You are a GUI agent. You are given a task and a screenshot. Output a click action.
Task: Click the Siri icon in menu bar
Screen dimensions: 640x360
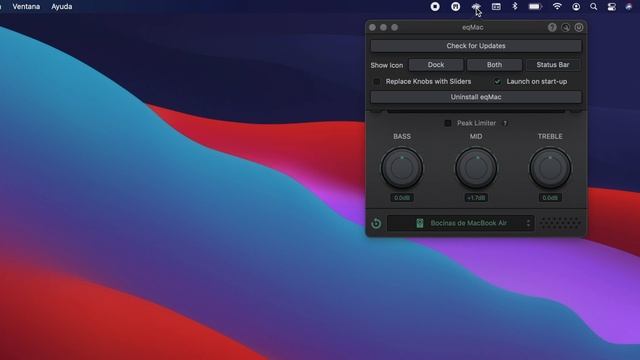pos(629,7)
